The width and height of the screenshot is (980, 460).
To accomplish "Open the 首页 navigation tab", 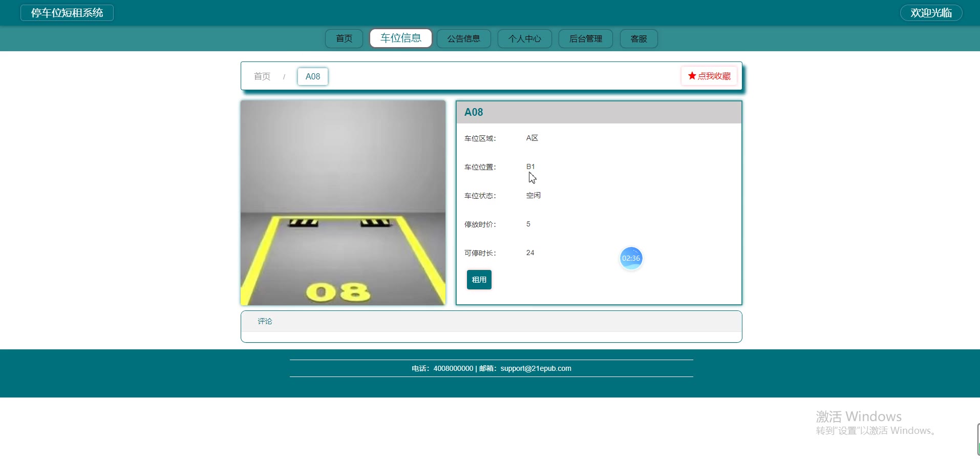I will 344,38.
